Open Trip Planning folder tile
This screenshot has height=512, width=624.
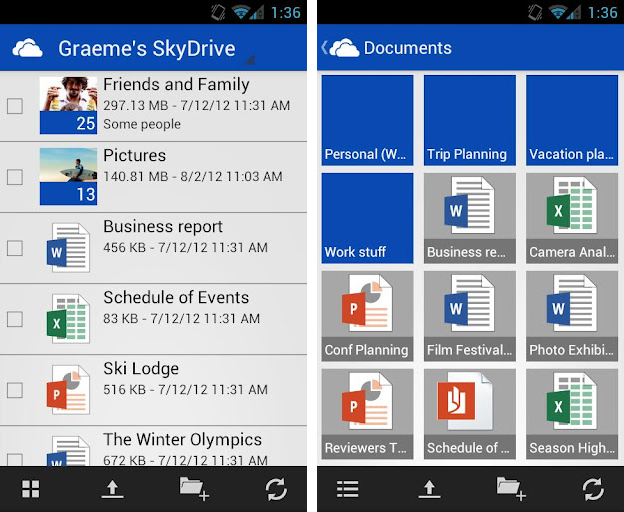pos(470,120)
